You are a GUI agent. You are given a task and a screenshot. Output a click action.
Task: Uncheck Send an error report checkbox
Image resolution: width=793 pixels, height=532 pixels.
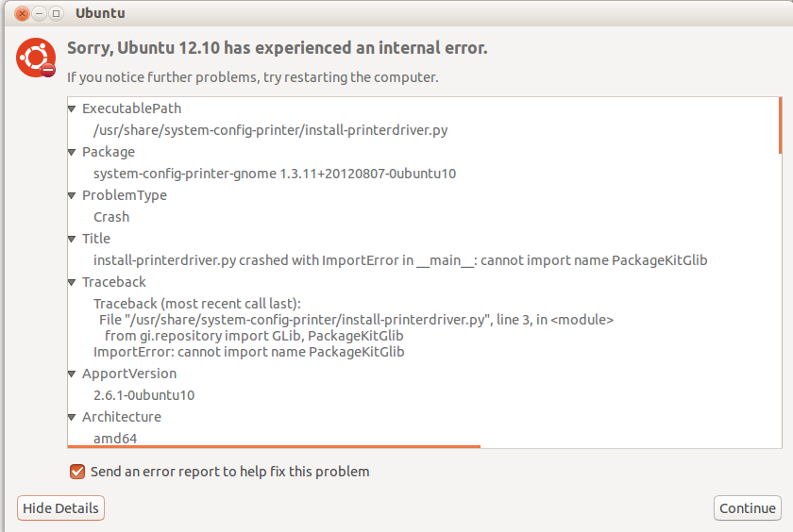77,471
